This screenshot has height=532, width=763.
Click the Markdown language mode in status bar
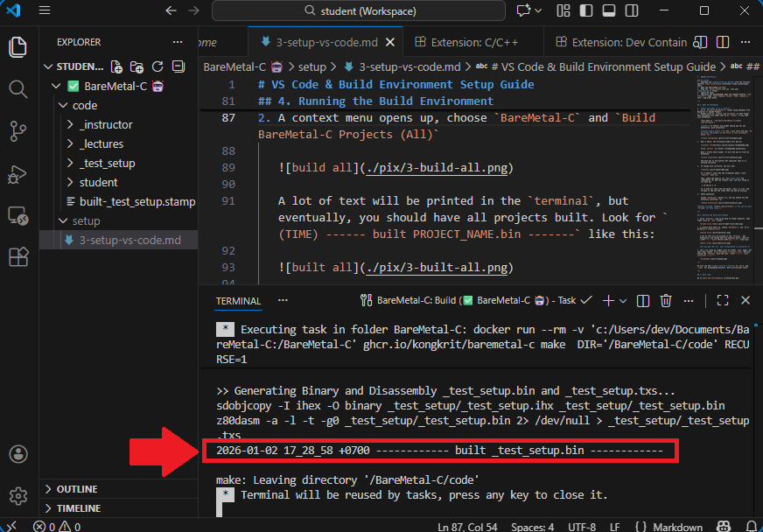pos(676,527)
